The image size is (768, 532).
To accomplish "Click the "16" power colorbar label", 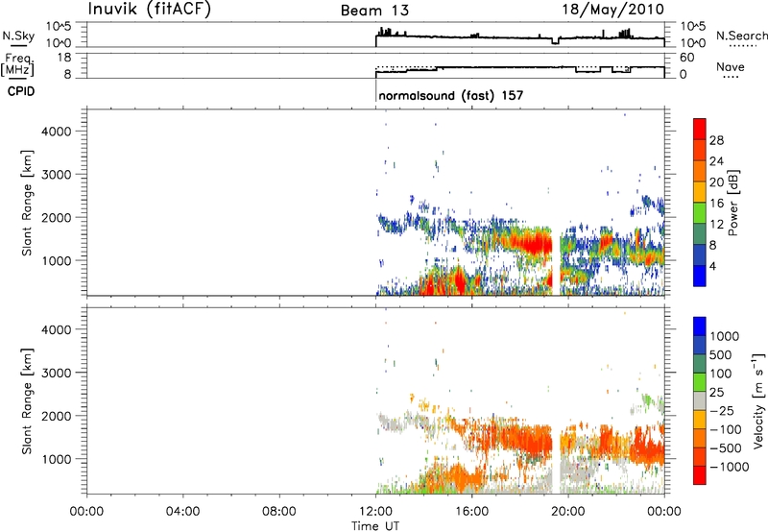I will click(716, 204).
